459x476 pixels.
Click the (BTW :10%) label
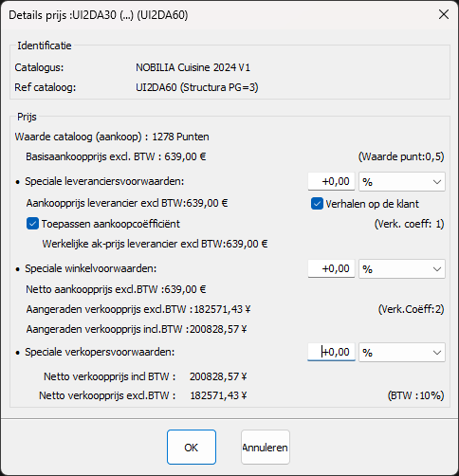415,395
